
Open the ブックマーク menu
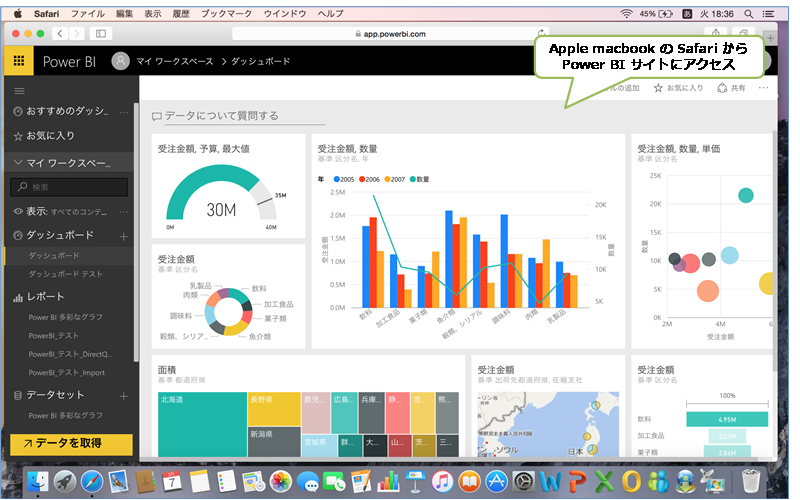tap(227, 14)
